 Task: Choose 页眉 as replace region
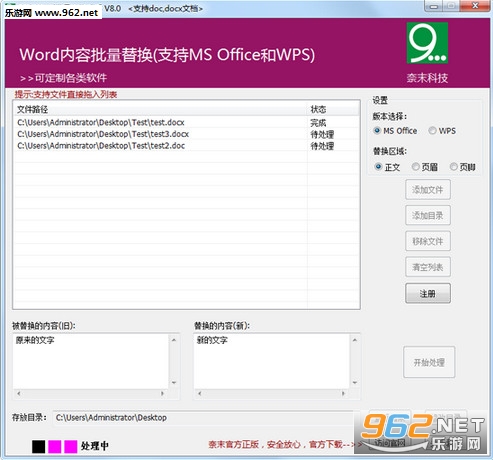pos(425,167)
